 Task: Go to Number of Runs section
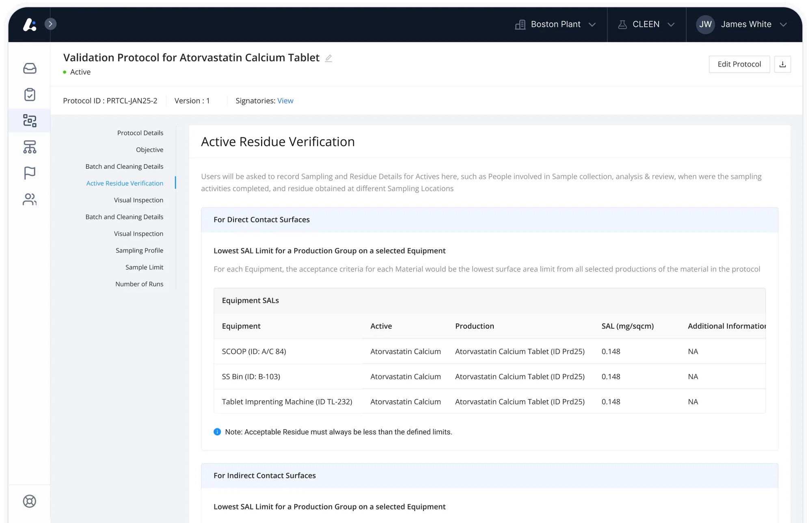tap(139, 284)
